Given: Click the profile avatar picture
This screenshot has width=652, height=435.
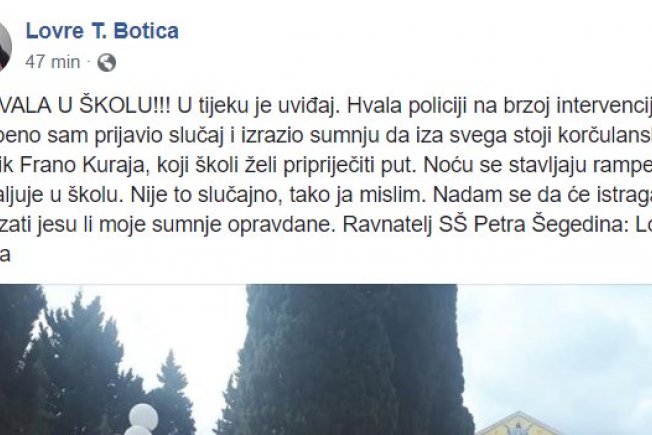Looking at the screenshot, I should click(x=5, y=47).
